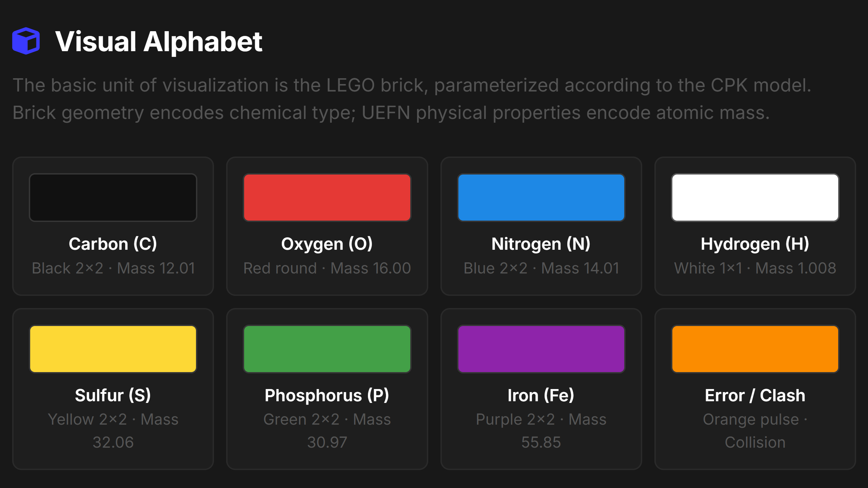Click the Phosphorus (P) label
Viewport: 868px width, 488px height.
[327, 395]
